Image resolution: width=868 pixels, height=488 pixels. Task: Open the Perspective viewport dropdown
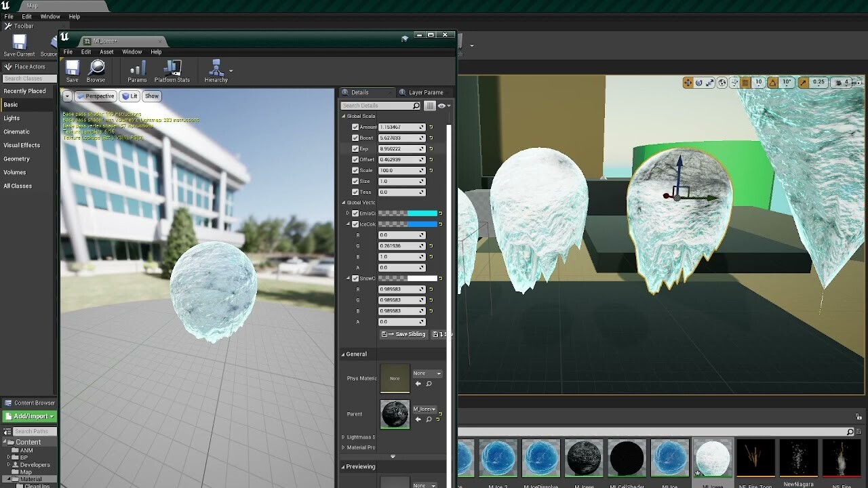click(95, 96)
